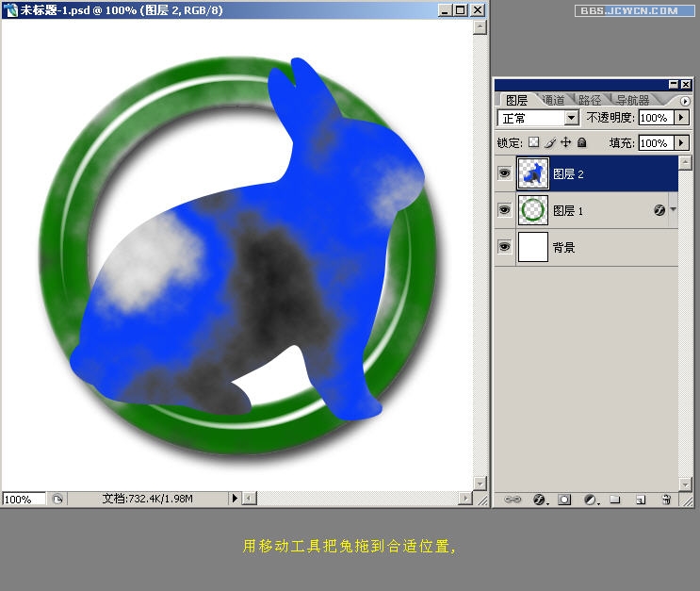Toggle lock transparent pixels
The image size is (700, 591).
533,142
